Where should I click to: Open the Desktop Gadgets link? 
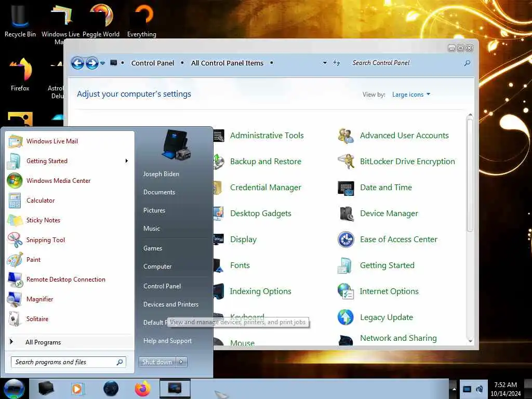261,214
